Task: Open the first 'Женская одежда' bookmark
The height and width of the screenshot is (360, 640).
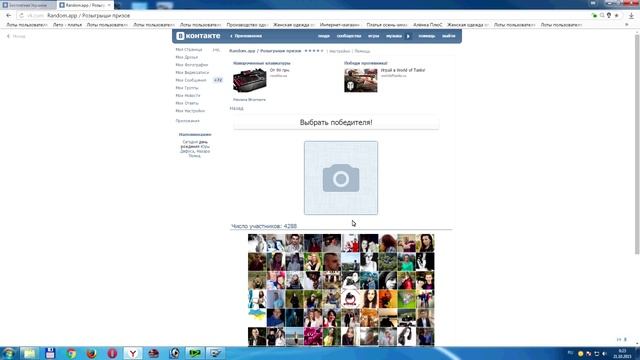Action: click(x=294, y=25)
